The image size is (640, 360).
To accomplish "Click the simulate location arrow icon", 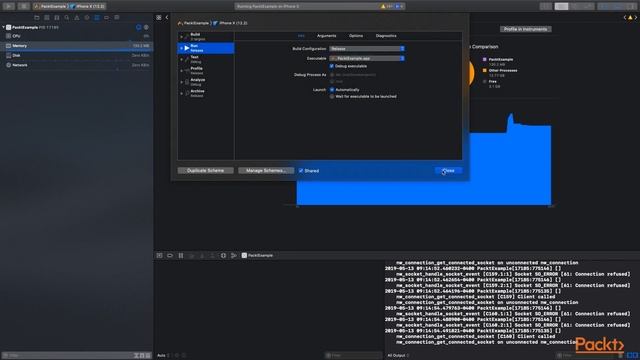I will pyautogui.click(x=234, y=256).
